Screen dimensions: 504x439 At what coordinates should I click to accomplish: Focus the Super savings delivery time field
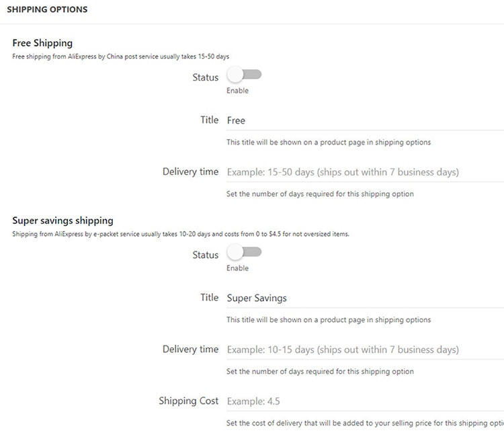(363, 350)
